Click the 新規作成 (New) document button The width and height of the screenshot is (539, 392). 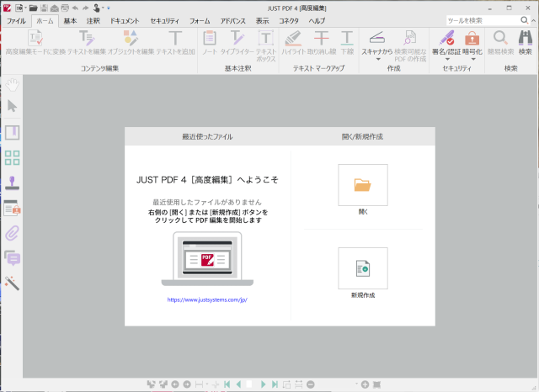tap(363, 268)
